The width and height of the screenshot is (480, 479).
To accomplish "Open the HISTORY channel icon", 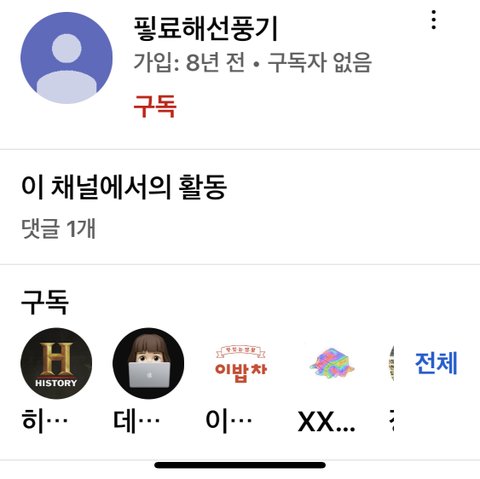I will click(x=56, y=363).
